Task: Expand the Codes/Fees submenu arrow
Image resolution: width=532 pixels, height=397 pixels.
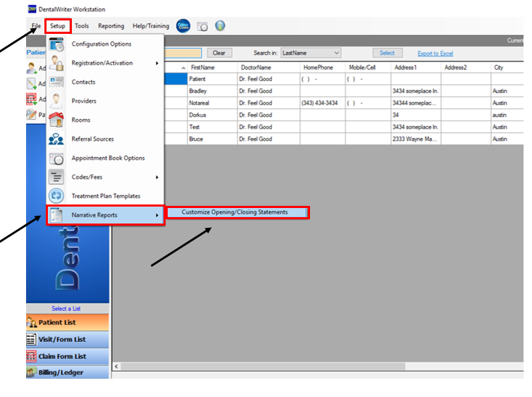Action: tap(157, 177)
